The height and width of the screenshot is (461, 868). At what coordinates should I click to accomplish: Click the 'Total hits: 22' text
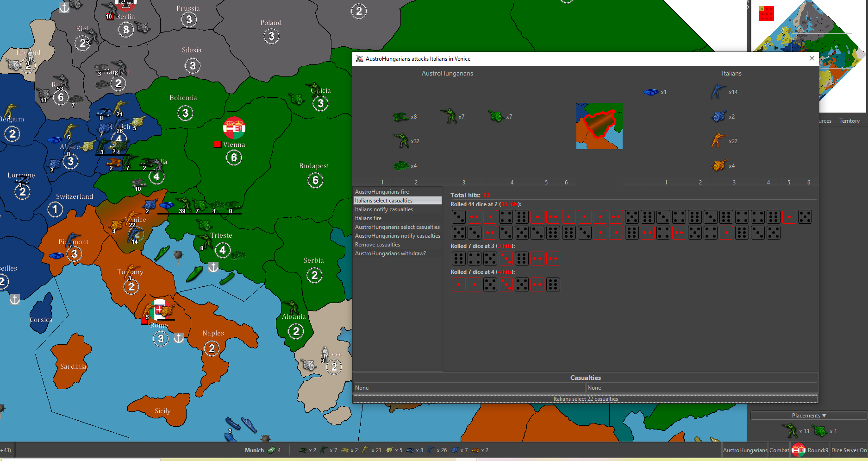[470, 195]
